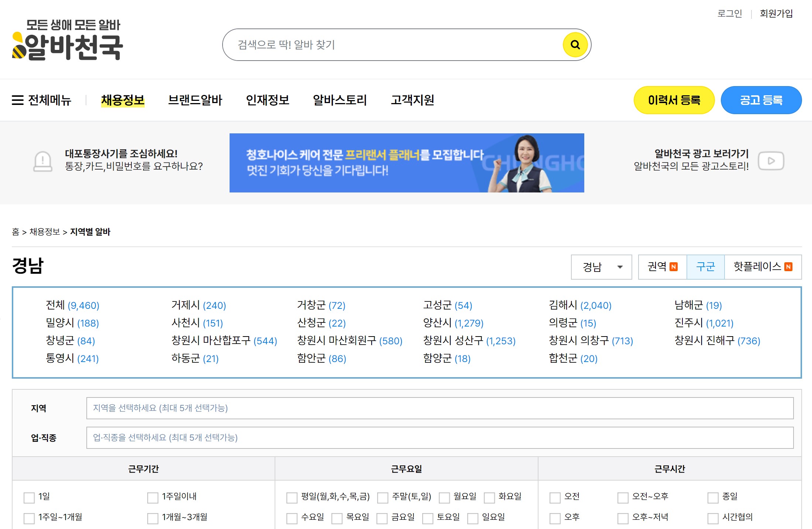Switch to the 구군 tab
Viewport: 812px width, 529px height.
tap(705, 267)
